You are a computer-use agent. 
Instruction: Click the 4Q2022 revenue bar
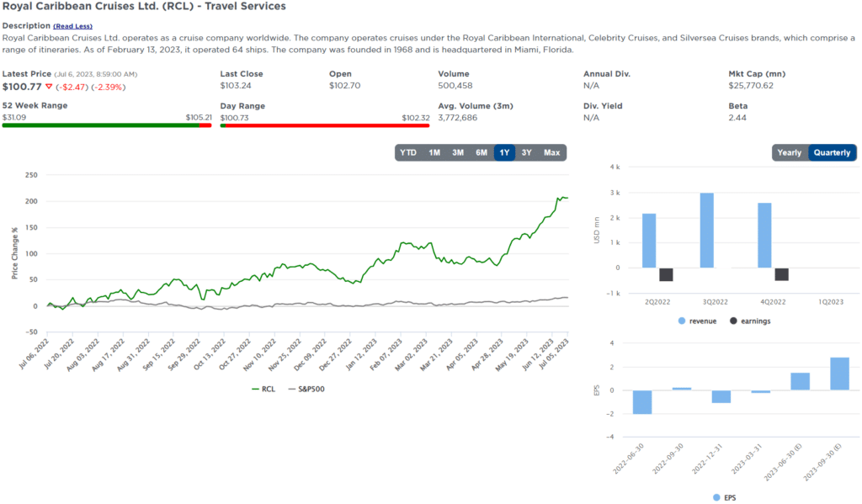pos(764,236)
